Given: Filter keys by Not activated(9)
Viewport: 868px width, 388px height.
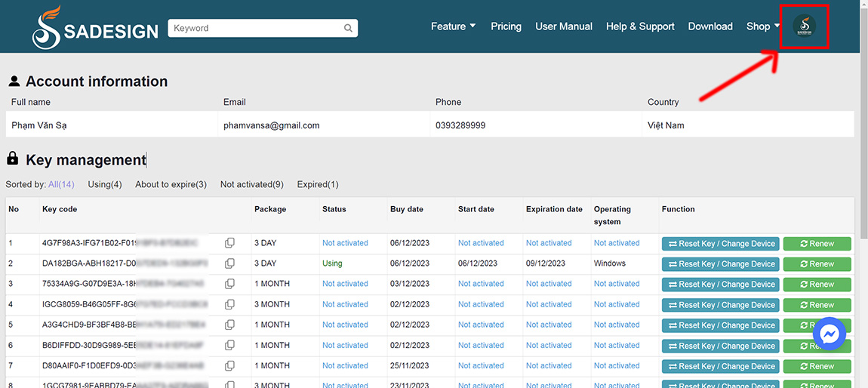Looking at the screenshot, I should (252, 184).
